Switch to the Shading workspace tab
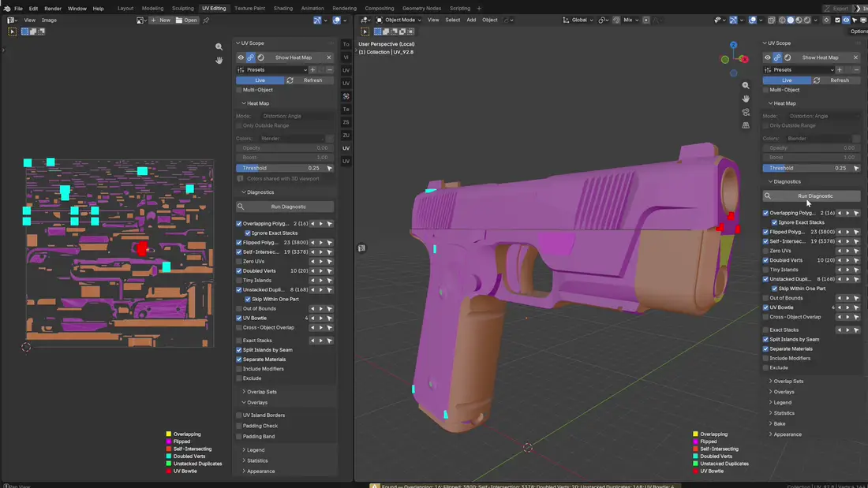The image size is (868, 488). click(282, 9)
